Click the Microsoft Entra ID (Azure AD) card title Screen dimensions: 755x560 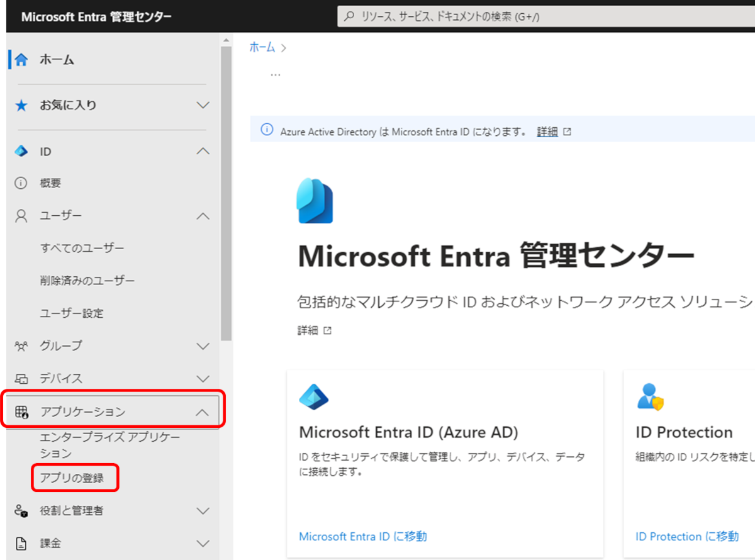click(x=408, y=432)
